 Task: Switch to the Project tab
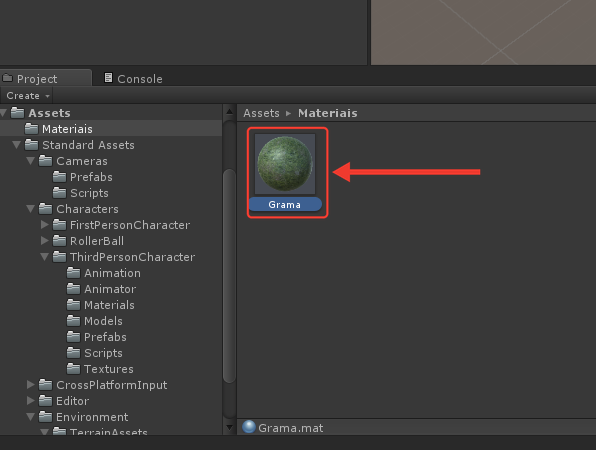tap(46, 78)
